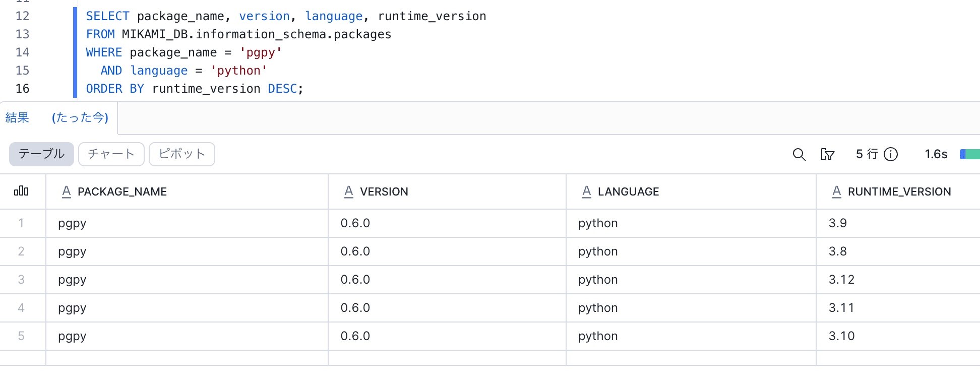This screenshot has height=386, width=980.
Task: Click runtime version cell 3.10
Action: (x=898, y=336)
